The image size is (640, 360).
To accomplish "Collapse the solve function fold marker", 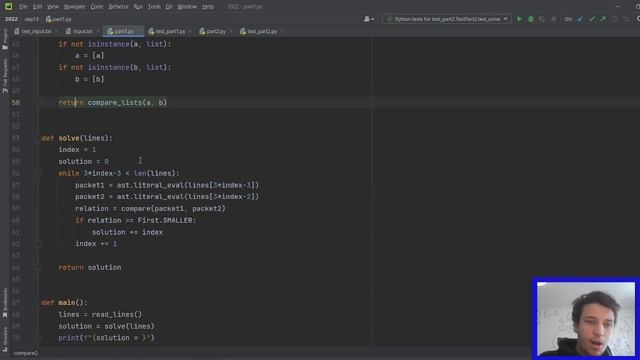I will (x=39, y=138).
